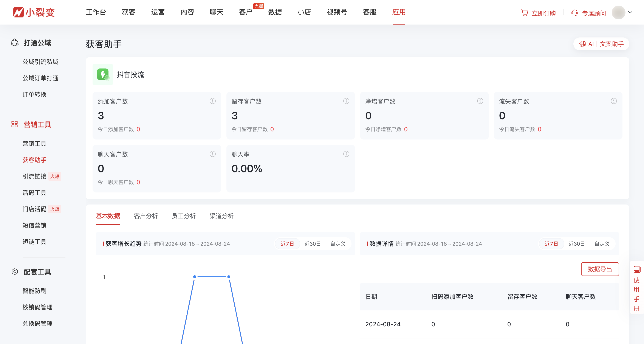The height and width of the screenshot is (344, 644).
Task: Open 智能防刷 in the sidebar
Action: pos(34,291)
